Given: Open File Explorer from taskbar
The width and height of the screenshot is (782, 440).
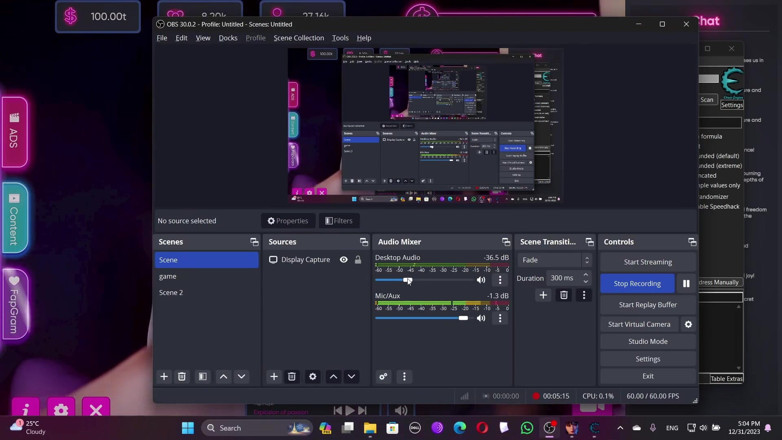Looking at the screenshot, I should tap(370, 428).
